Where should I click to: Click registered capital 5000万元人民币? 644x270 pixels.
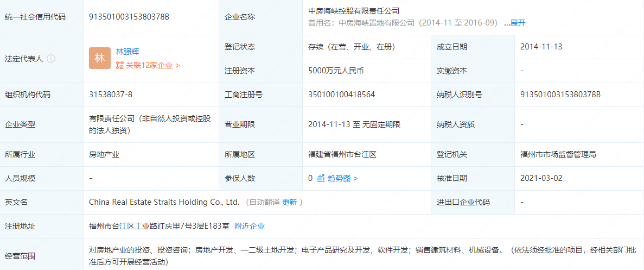pos(336,71)
